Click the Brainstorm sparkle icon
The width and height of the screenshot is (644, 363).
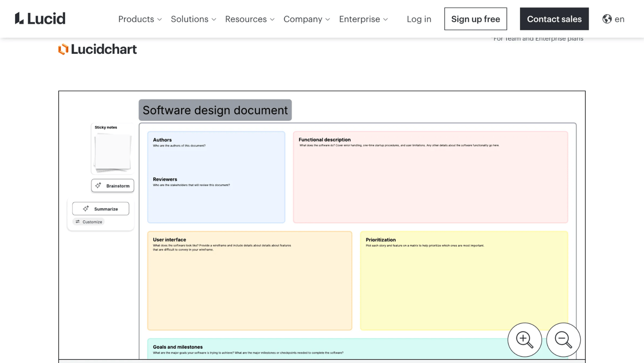tap(98, 186)
